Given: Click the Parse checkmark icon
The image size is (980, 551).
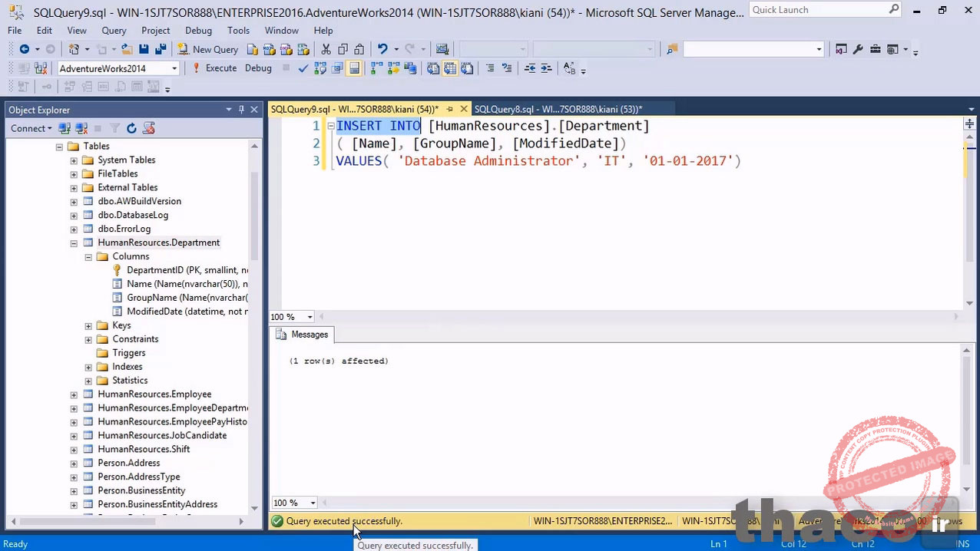Looking at the screenshot, I should tap(303, 68).
